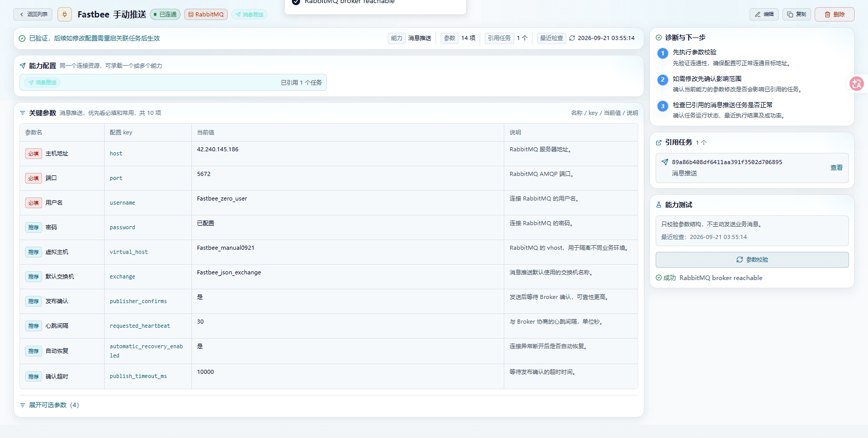The height and width of the screenshot is (438, 868).
Task: Click the orange plug connection icon
Action: pos(65,14)
